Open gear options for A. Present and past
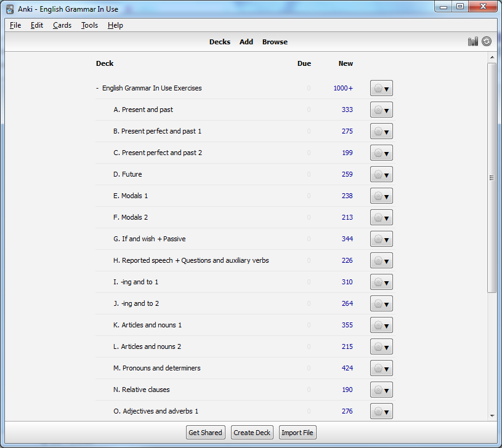This screenshot has height=448, width=502. pyautogui.click(x=381, y=110)
